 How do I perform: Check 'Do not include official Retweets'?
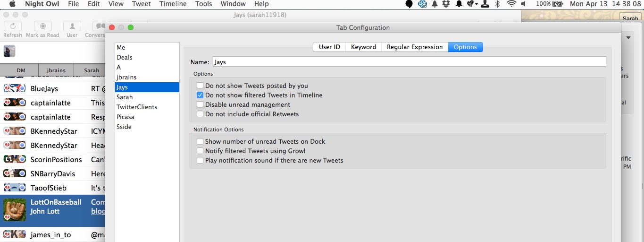[200, 114]
